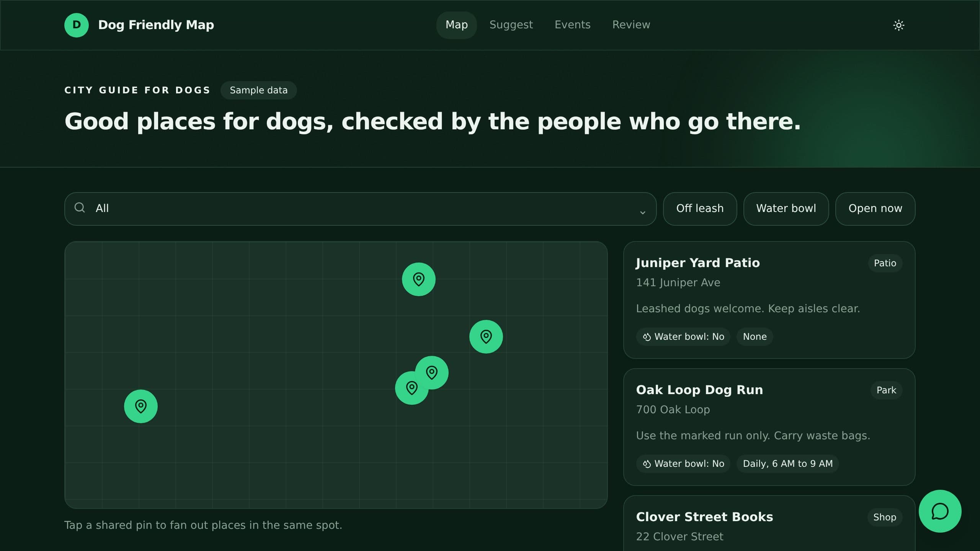
Task: Click the Sample data badge
Action: 258,90
